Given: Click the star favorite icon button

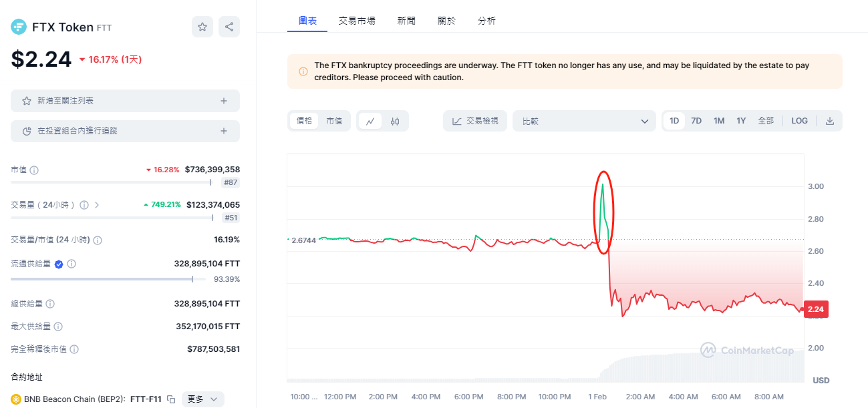Looking at the screenshot, I should [x=202, y=27].
